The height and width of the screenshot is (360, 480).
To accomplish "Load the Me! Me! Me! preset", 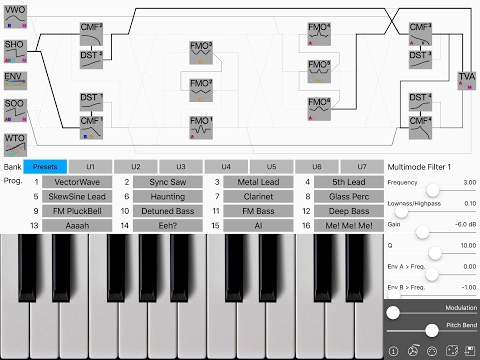I will (349, 226).
